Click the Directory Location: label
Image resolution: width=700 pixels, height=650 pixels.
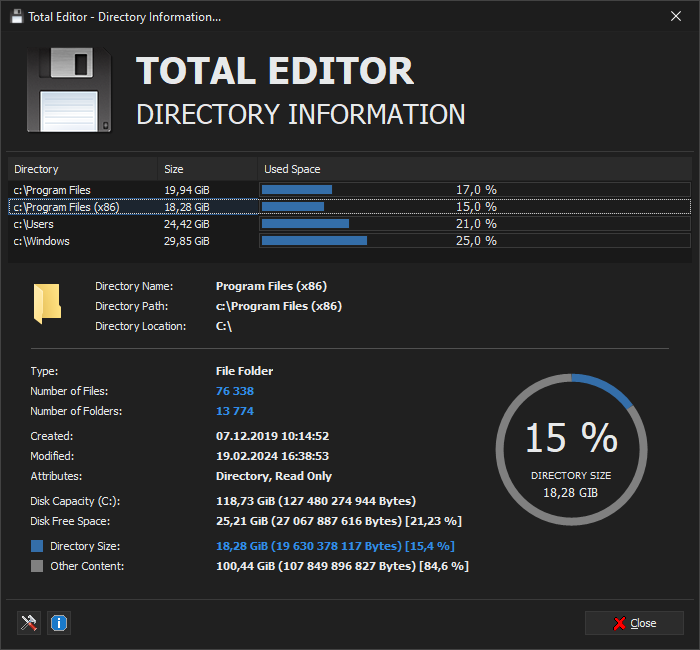pyautogui.click(x=141, y=326)
